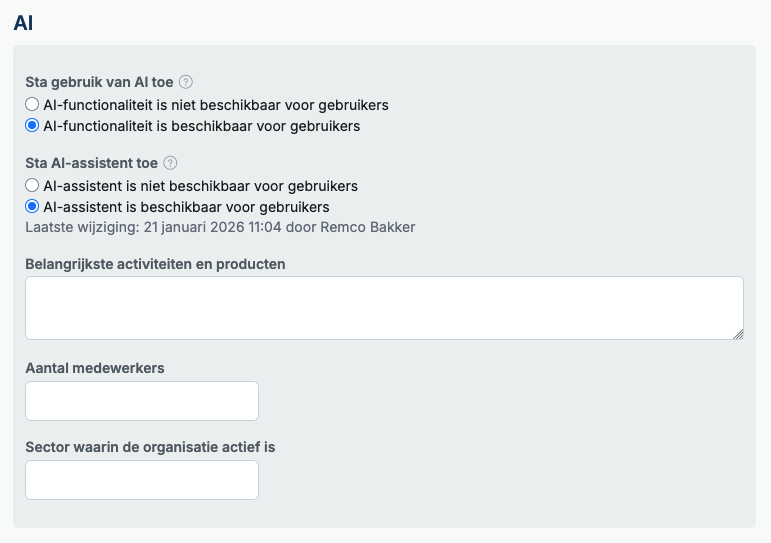This screenshot has width=771, height=543.
Task: Focus the 'Belangrijkste activiteiten en producten' text area
Action: click(385, 308)
